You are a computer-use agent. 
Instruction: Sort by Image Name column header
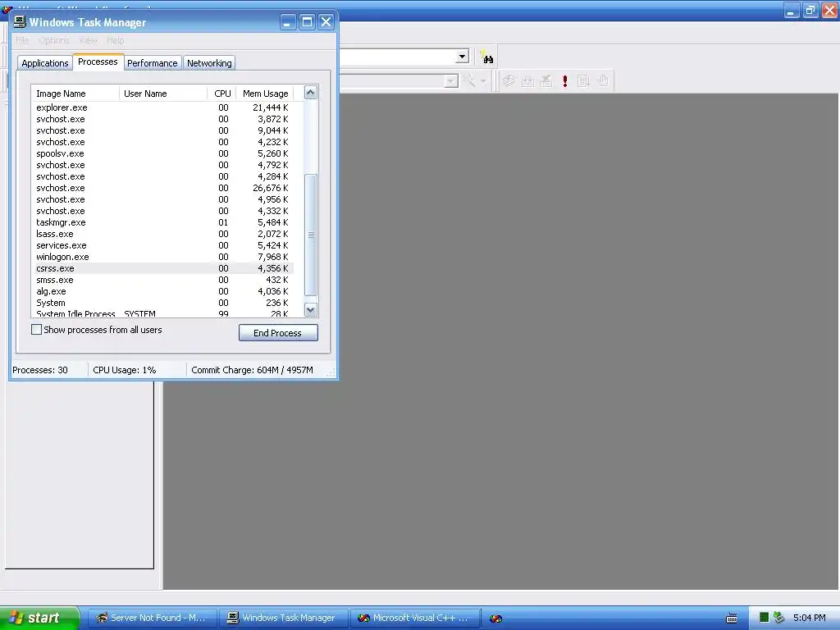pos(75,94)
